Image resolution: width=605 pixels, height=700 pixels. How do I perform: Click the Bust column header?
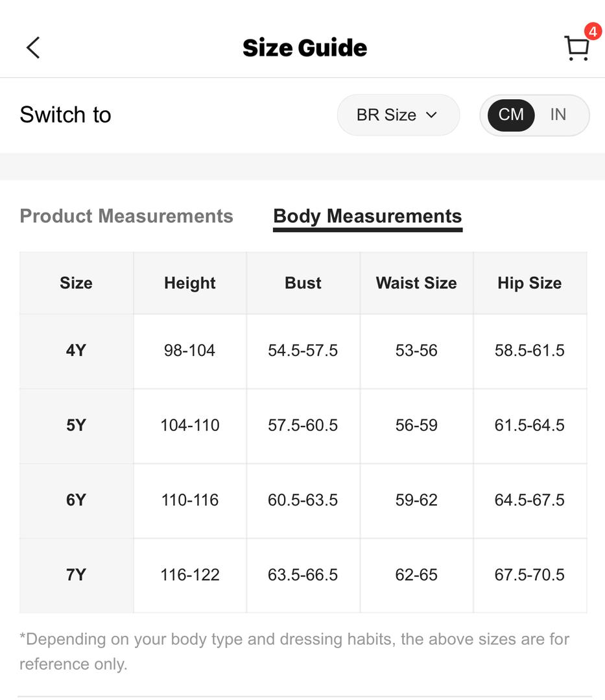point(303,283)
